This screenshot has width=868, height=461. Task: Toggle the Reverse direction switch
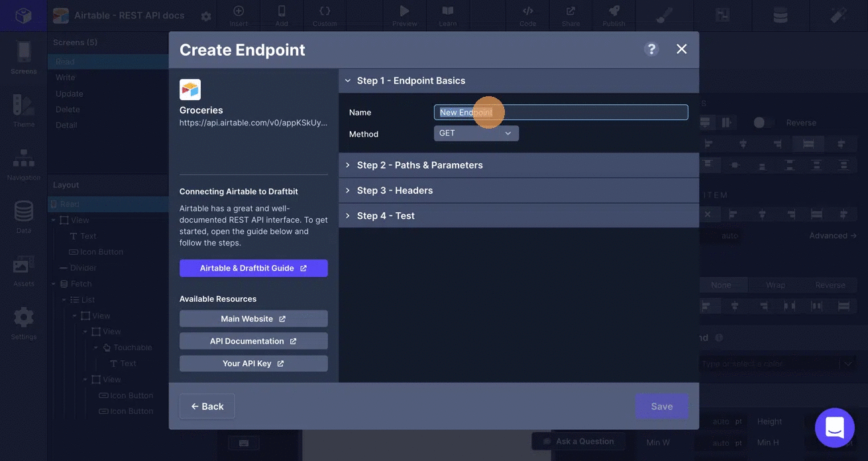point(764,123)
